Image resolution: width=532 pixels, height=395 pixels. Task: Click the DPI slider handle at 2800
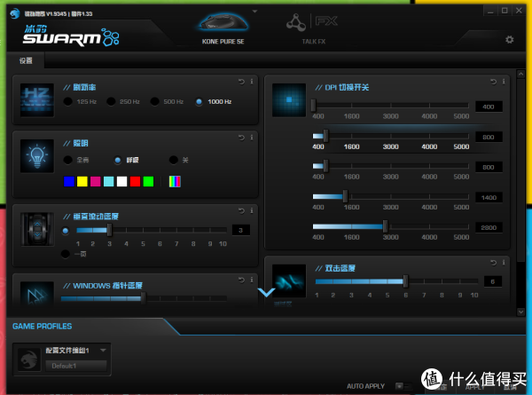coord(385,226)
